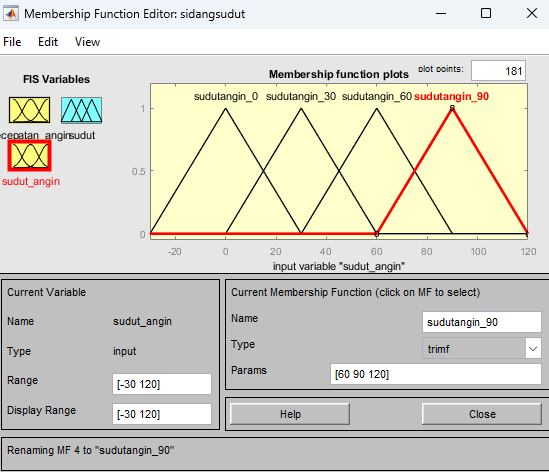Image resolution: width=549 pixels, height=472 pixels.
Task: Click the plot points input field
Action: 498,71
